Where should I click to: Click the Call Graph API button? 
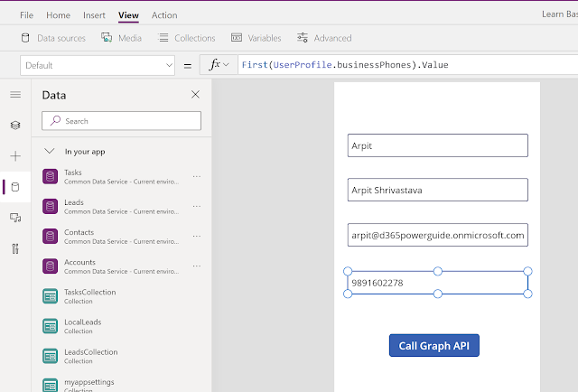tap(433, 346)
